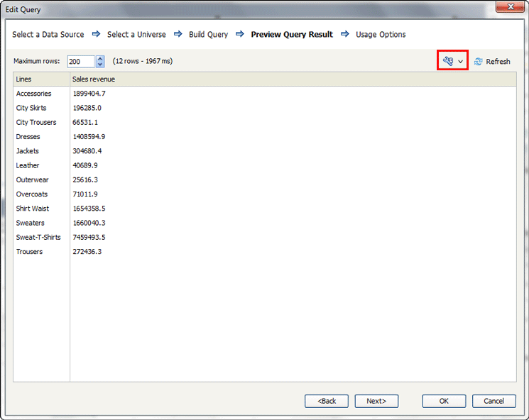Select the Sweat-T-Shirts row
The height and width of the screenshot is (420, 529).
click(264, 237)
